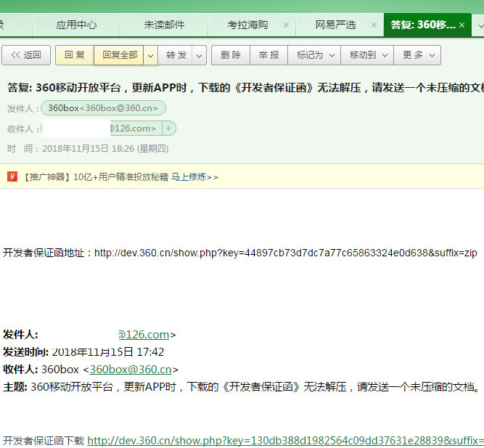
Task: Click the 开发者保证函地址 URL text
Action: coord(286,253)
